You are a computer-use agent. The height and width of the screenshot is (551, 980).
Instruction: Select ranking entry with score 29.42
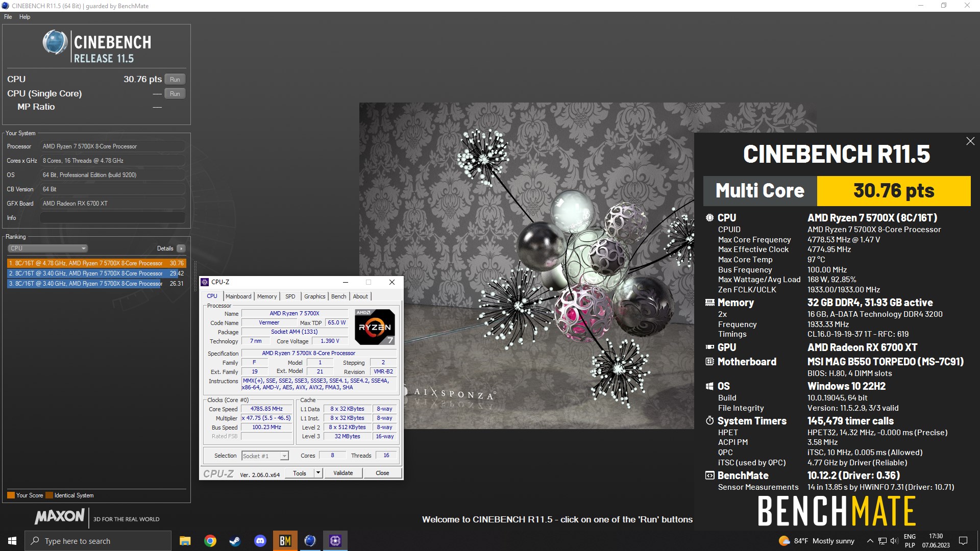(x=96, y=273)
